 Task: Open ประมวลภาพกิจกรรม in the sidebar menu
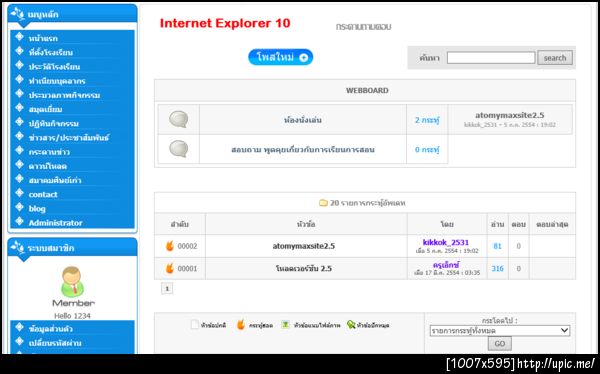point(64,95)
